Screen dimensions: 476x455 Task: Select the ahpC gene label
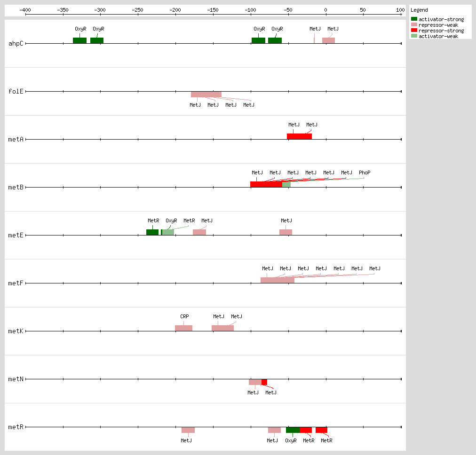pos(16,43)
